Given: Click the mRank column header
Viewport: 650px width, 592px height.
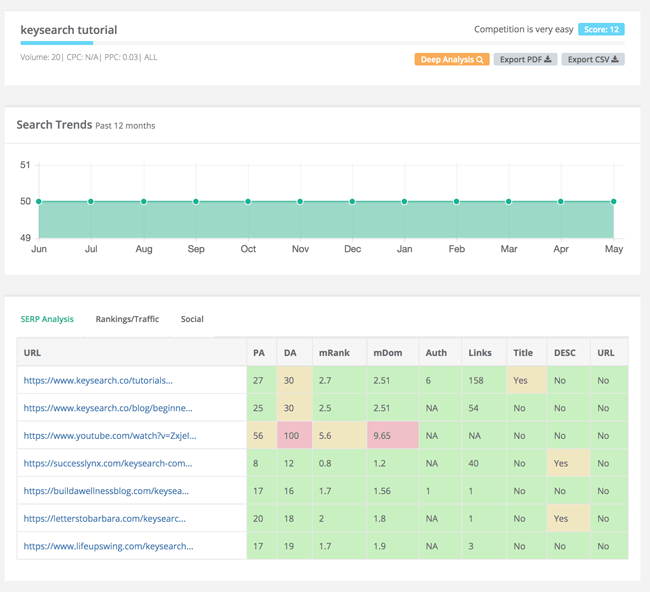Looking at the screenshot, I should click(x=333, y=352).
